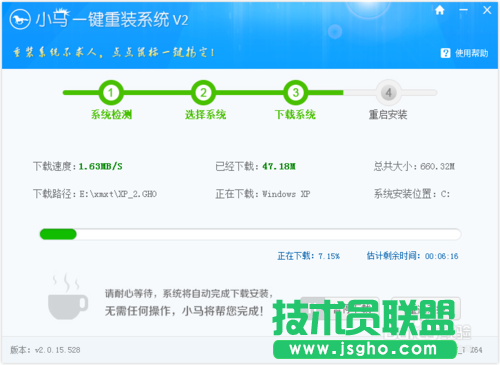Screen dimensions: 500x365
Task: Close the 小马一键重装系统 window
Action: pos(487,10)
